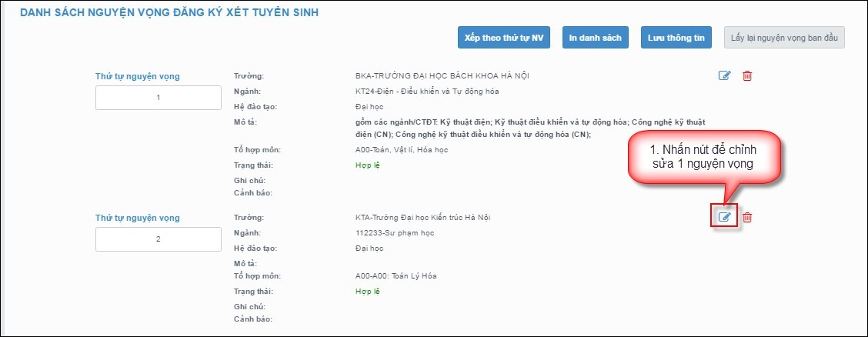The height and width of the screenshot is (337, 868).
Task: Delete the Bách Khoa Hà Nội wish
Action: click(x=746, y=75)
